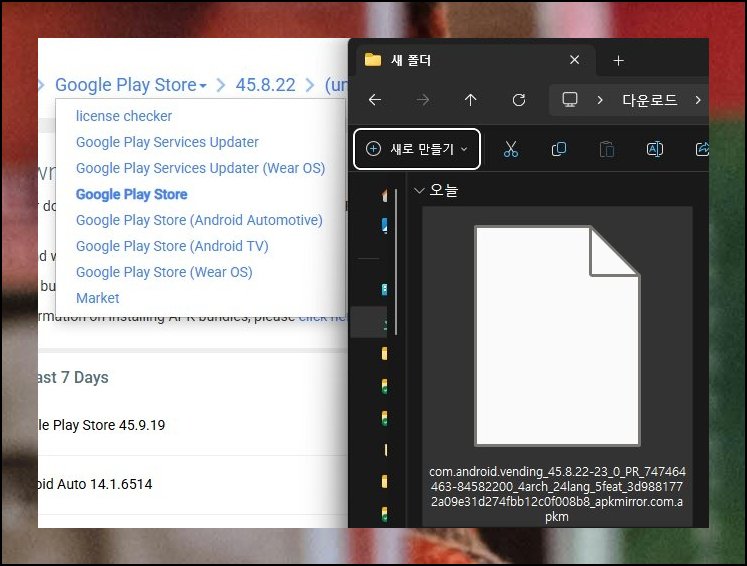Viewport: 747px width, 566px height.
Task: Expand chevron after 다운로드 breadcrumb
Action: (x=697, y=100)
